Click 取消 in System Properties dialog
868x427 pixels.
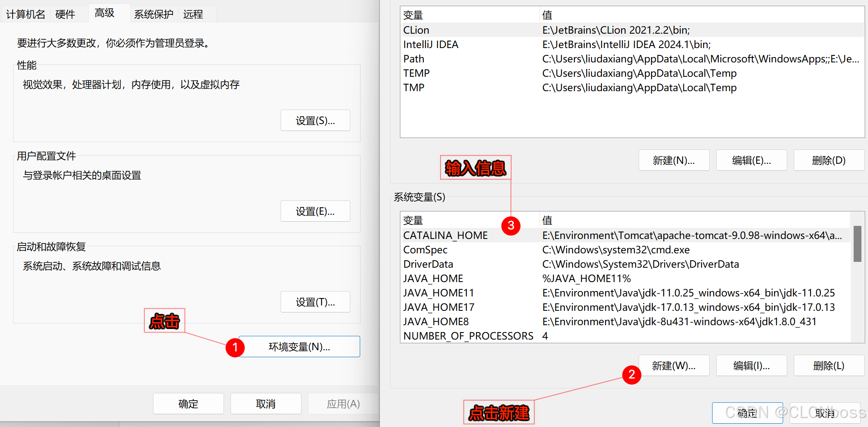(266, 404)
